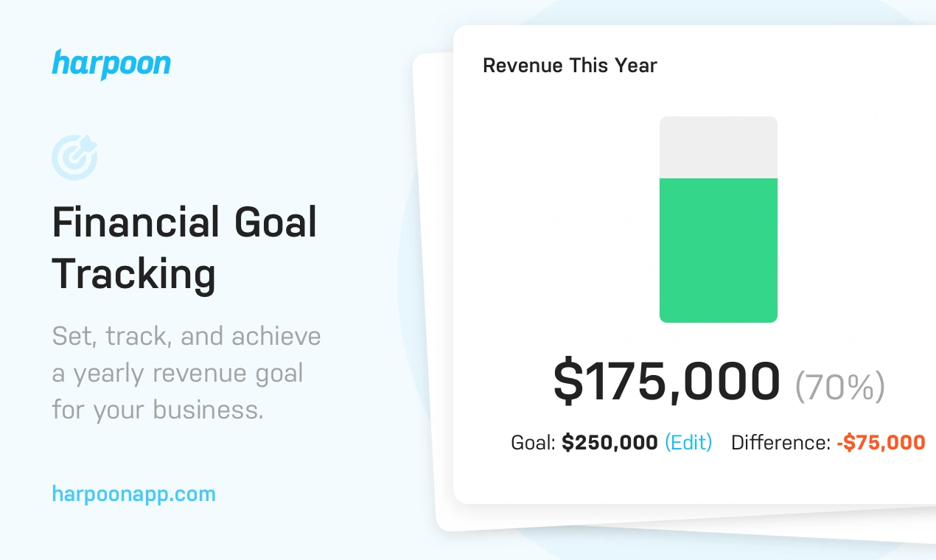
Task: Click the 70% percentage label
Action: pyautogui.click(x=839, y=387)
